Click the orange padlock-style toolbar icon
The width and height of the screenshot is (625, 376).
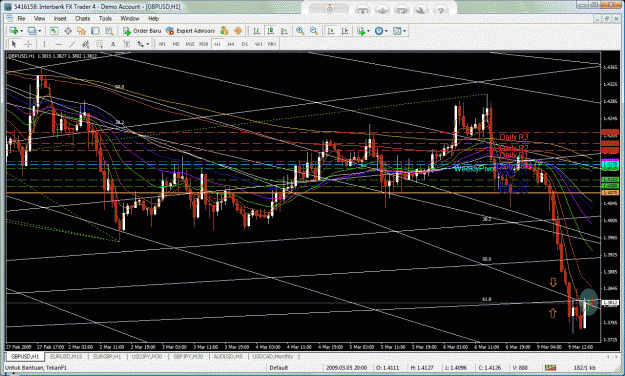238,31
